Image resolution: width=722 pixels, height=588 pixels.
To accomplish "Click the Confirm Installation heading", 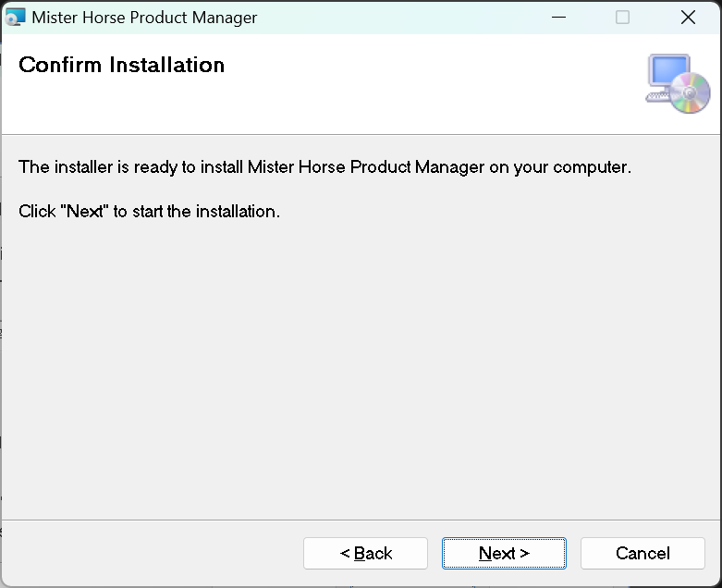I will [121, 65].
